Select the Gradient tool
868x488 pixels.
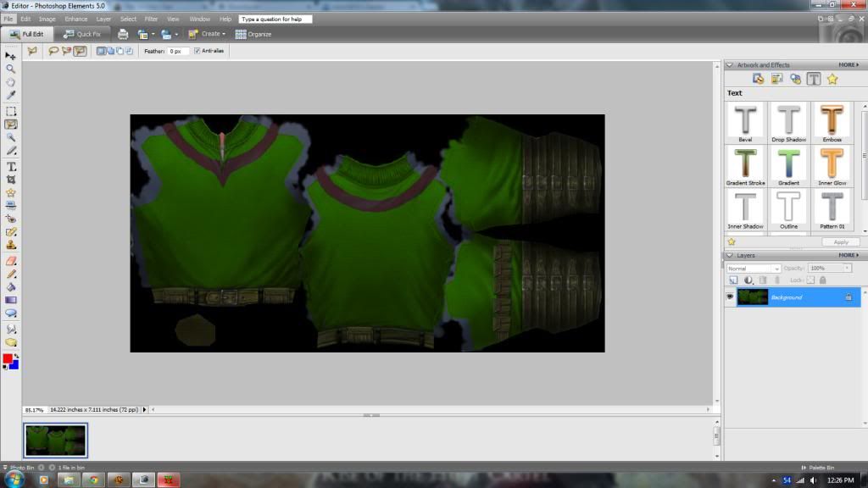(10, 300)
